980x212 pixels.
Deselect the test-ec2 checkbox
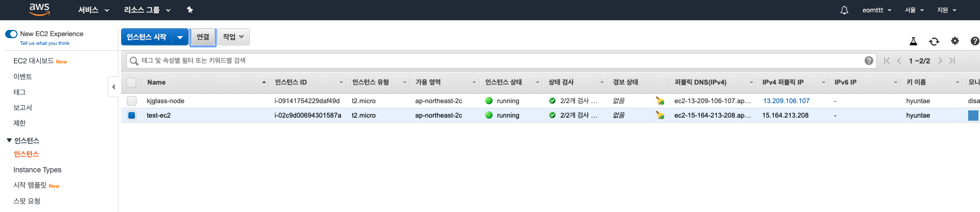pos(131,115)
